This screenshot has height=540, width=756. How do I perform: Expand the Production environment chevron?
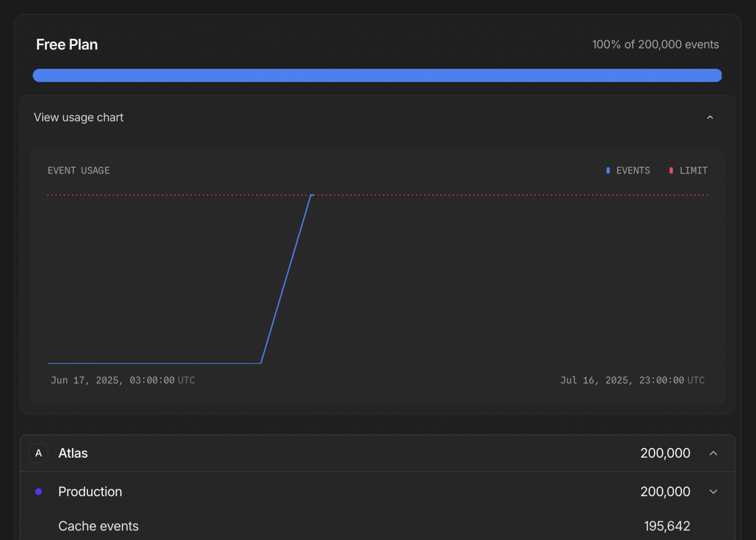point(713,492)
